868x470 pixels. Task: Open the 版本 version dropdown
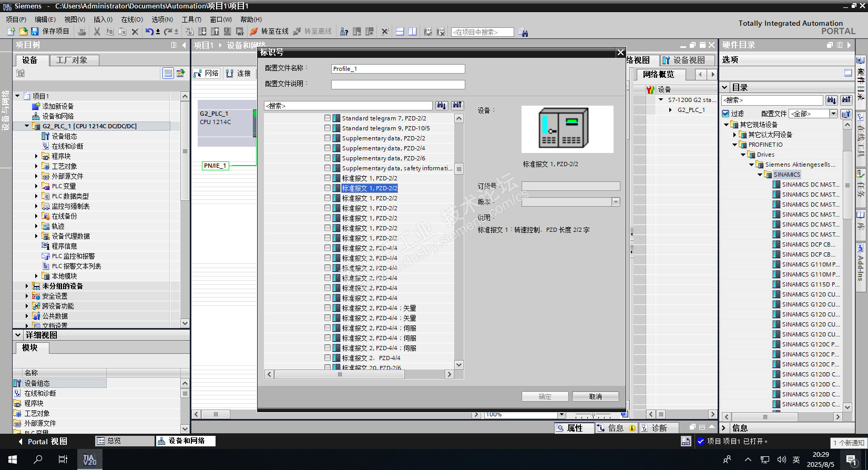[x=616, y=202]
